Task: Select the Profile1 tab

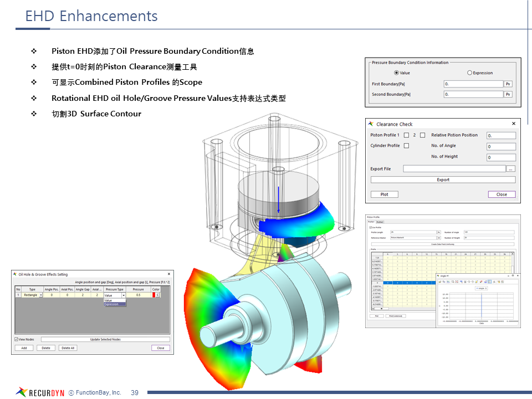Action: [x=371, y=222]
